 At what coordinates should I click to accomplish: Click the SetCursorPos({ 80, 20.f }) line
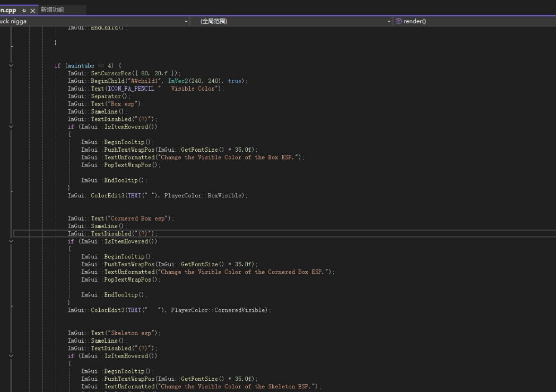(x=124, y=73)
